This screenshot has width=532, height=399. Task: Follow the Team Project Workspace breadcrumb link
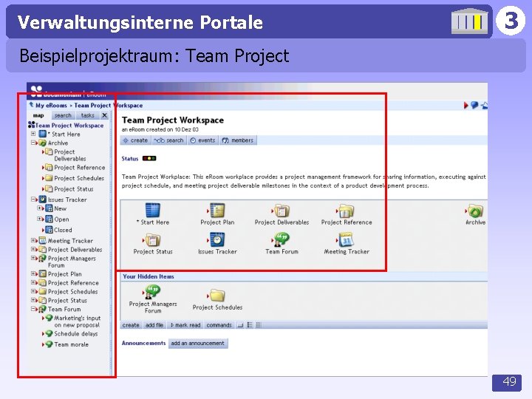(109, 105)
